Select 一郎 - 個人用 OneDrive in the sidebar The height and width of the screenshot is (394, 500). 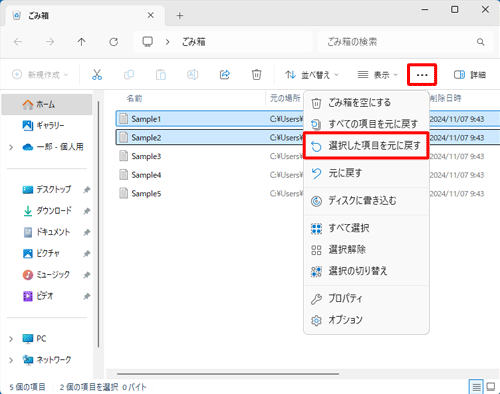pos(53,147)
